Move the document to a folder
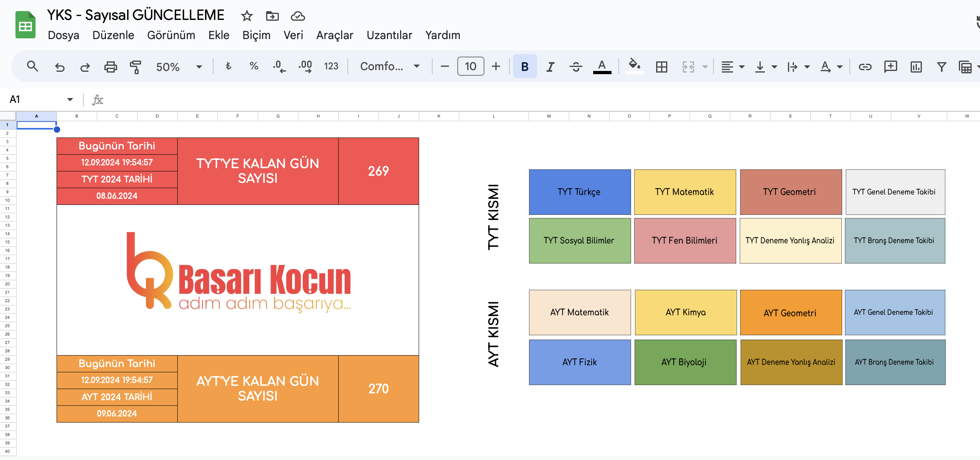The image size is (980, 460). click(272, 16)
